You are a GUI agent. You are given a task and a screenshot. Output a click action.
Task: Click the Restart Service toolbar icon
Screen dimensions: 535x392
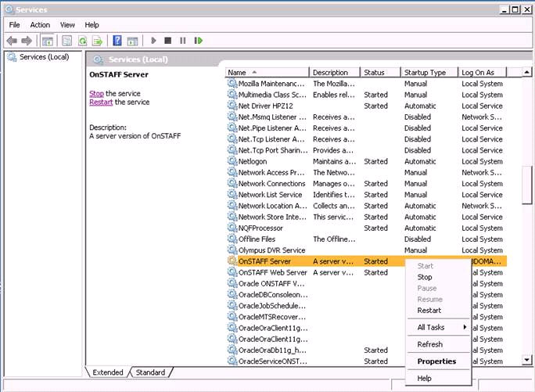pyautogui.click(x=198, y=41)
